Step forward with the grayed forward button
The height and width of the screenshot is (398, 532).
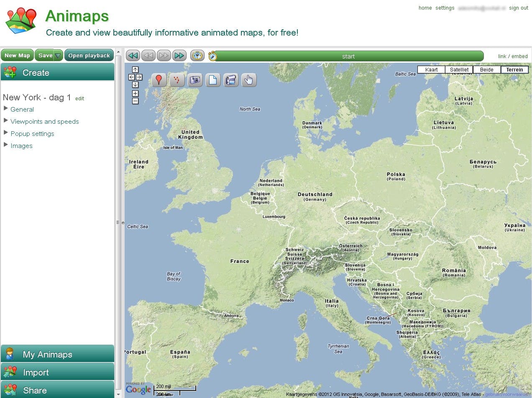click(164, 56)
